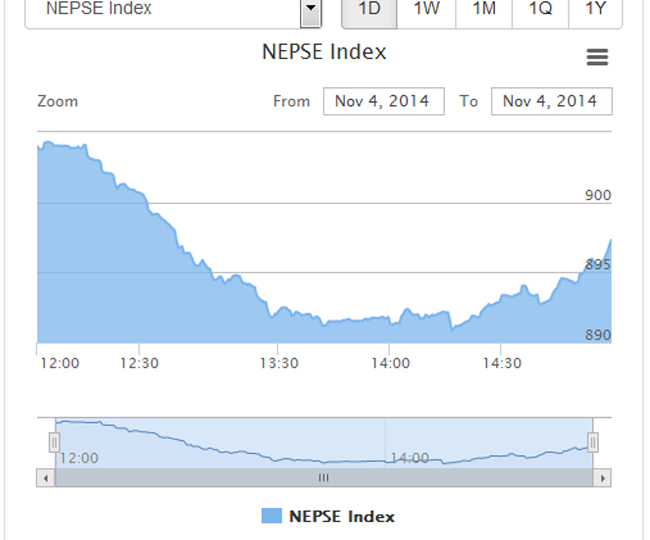Click the navigator 14:00 label
Screen dimensions: 650x540
click(x=410, y=458)
